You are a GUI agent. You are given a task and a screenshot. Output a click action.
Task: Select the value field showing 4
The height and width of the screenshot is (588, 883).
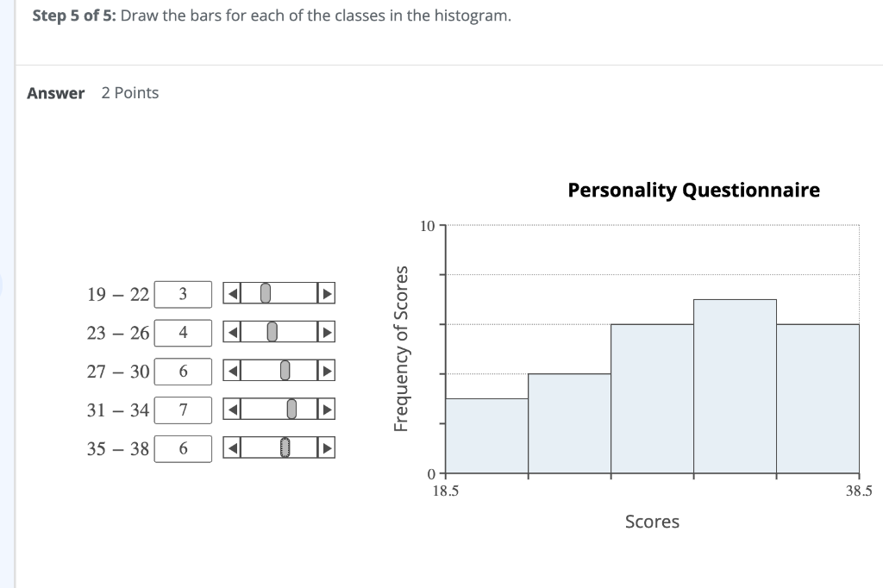point(183,332)
